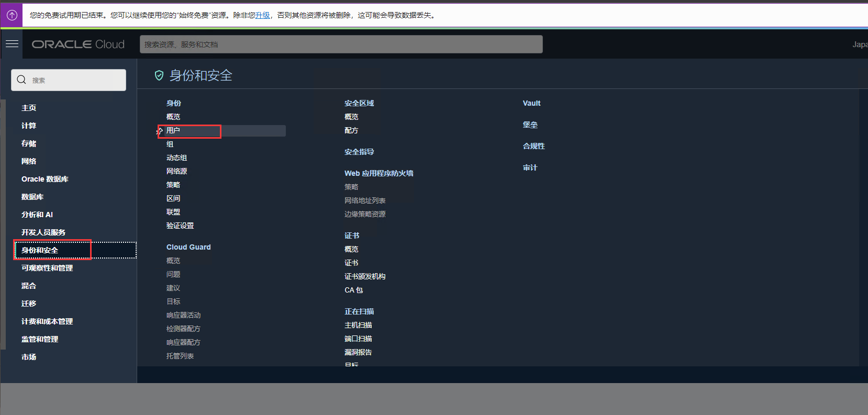Image resolution: width=868 pixels, height=415 pixels.
Task: Open 验证设置 authentication settings
Action: [180, 226]
